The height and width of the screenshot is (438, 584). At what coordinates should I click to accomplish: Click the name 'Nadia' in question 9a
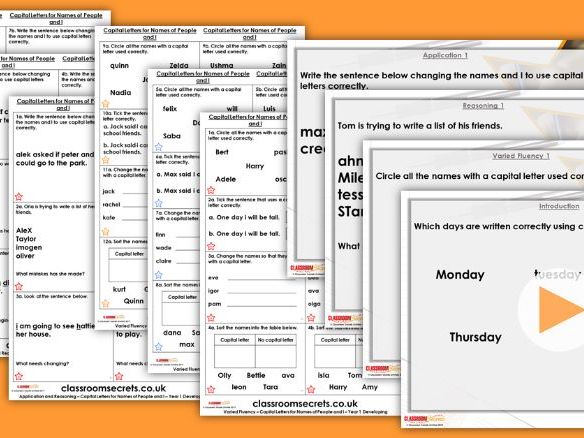(x=120, y=92)
